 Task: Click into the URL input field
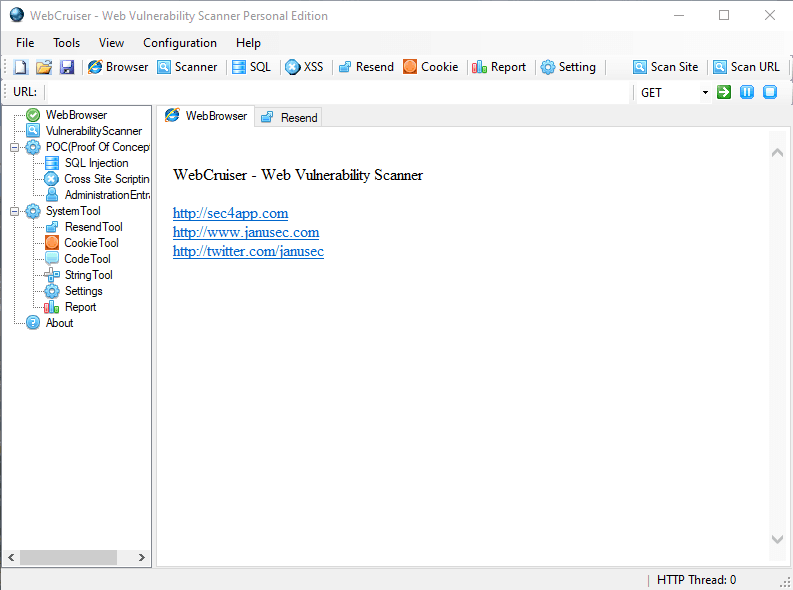click(x=339, y=92)
